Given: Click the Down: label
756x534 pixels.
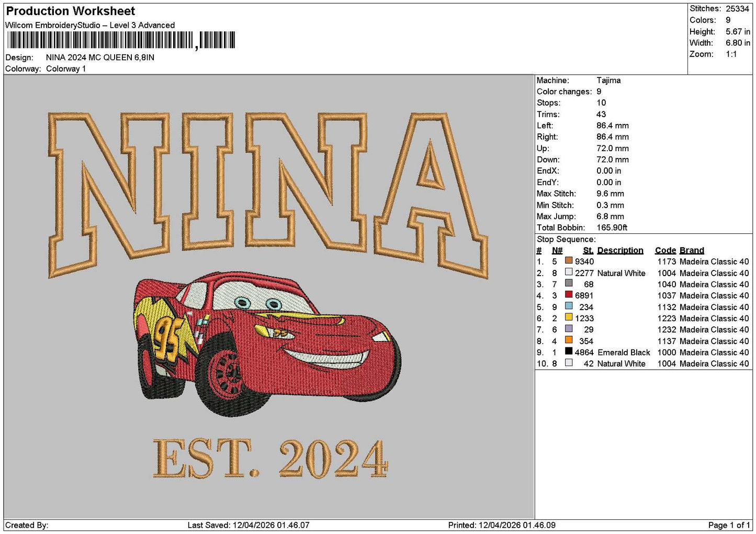Looking at the screenshot, I should [548, 160].
